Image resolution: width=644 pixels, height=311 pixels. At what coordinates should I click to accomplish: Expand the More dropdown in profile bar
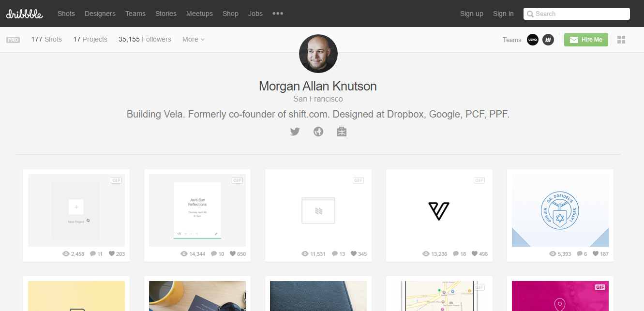point(194,39)
